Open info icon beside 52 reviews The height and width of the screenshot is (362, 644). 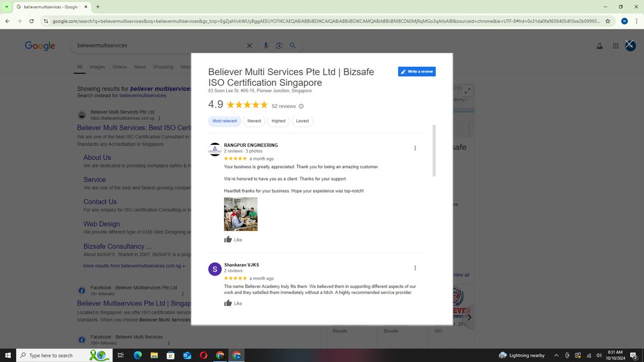(301, 106)
